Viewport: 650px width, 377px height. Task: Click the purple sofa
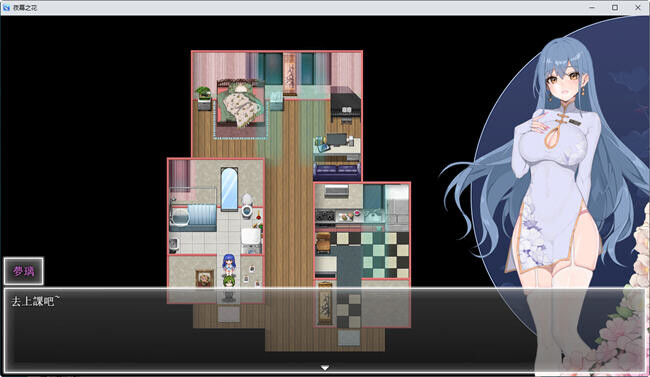(337, 170)
